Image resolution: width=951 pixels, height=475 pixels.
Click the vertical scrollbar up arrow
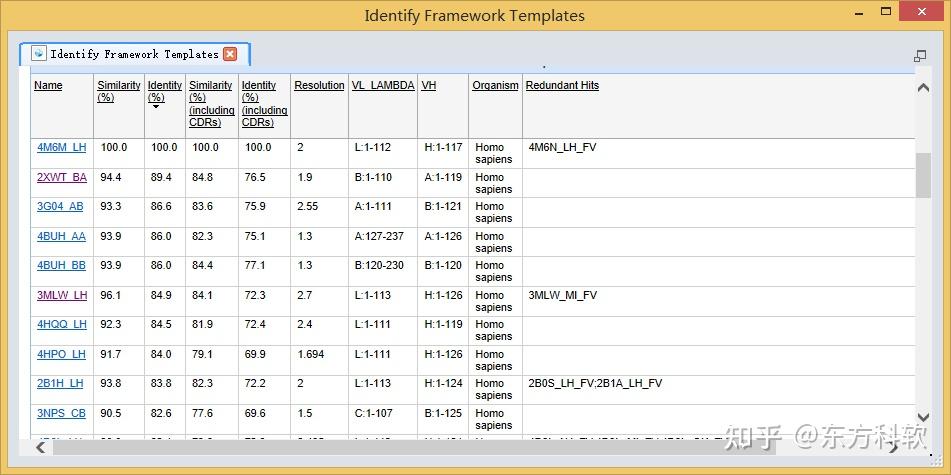pyautogui.click(x=923, y=88)
